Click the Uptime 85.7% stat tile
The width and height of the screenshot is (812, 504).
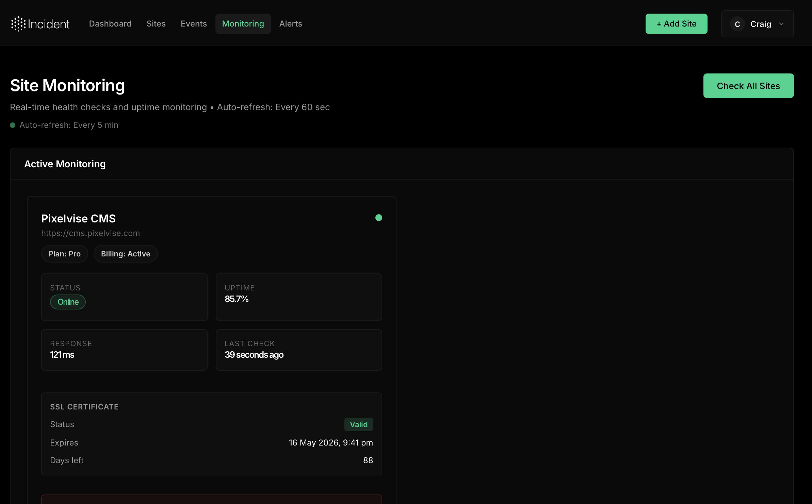(299, 297)
